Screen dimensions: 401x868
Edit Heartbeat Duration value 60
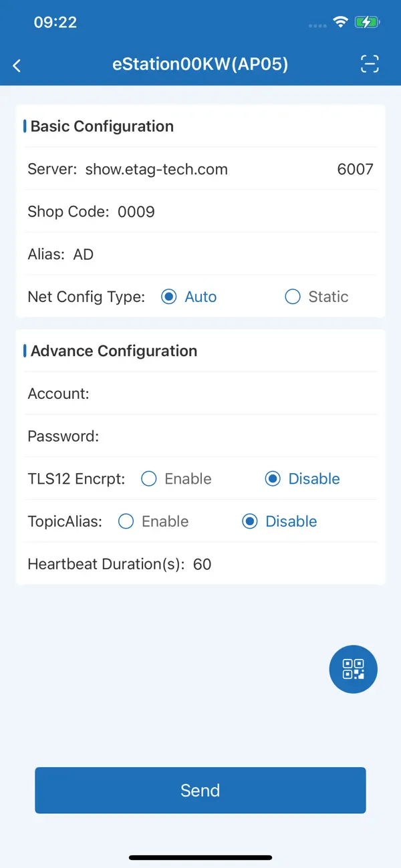click(x=203, y=564)
